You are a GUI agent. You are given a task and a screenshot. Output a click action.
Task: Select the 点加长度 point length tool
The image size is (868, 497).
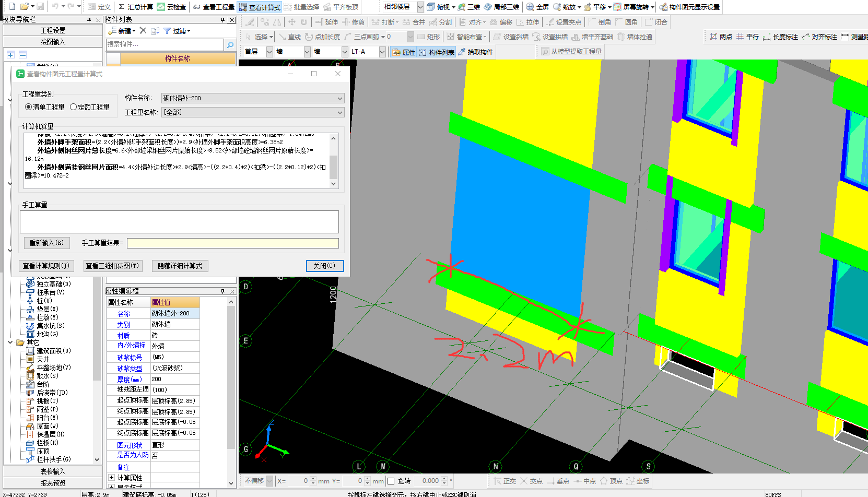point(323,37)
